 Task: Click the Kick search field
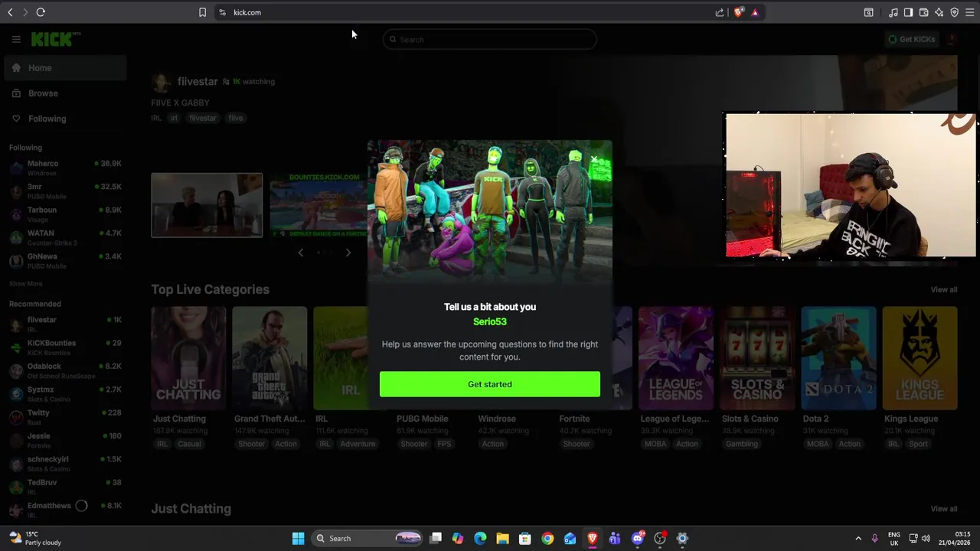[x=490, y=39]
